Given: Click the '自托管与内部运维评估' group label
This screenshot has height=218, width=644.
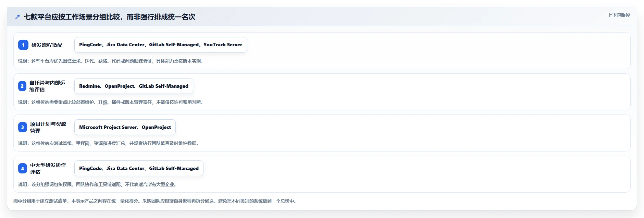Looking at the screenshot, I should [47, 86].
